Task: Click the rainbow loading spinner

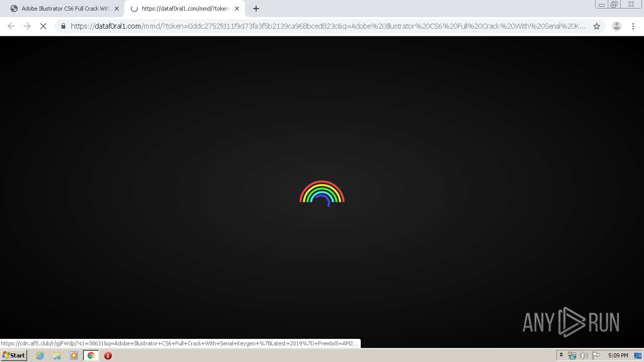Action: [x=322, y=194]
